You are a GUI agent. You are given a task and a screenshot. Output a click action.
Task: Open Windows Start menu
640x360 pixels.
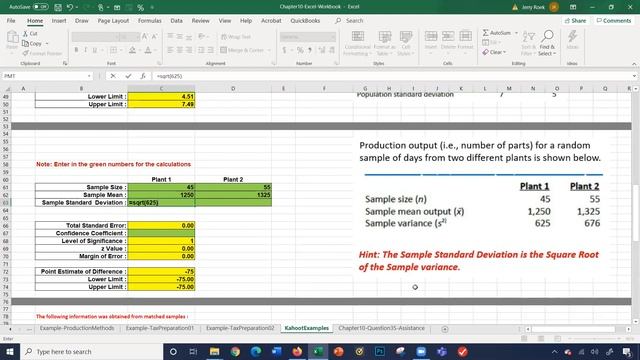coord(10,351)
